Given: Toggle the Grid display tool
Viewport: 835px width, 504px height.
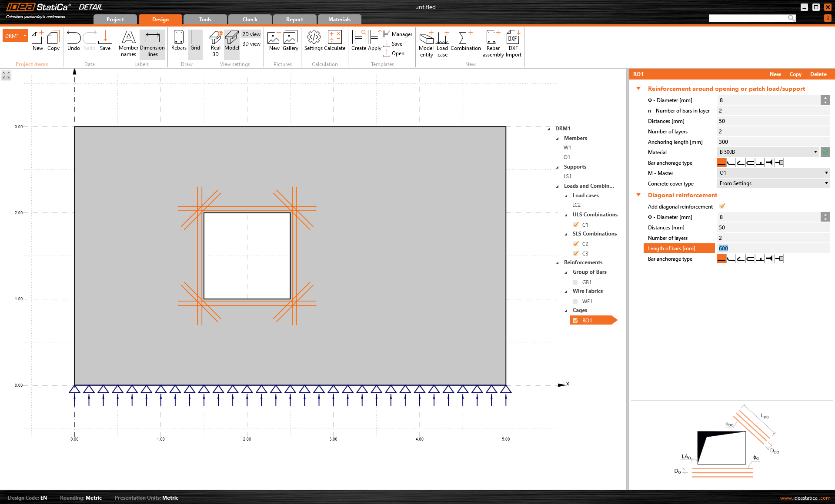Looking at the screenshot, I should tap(195, 42).
